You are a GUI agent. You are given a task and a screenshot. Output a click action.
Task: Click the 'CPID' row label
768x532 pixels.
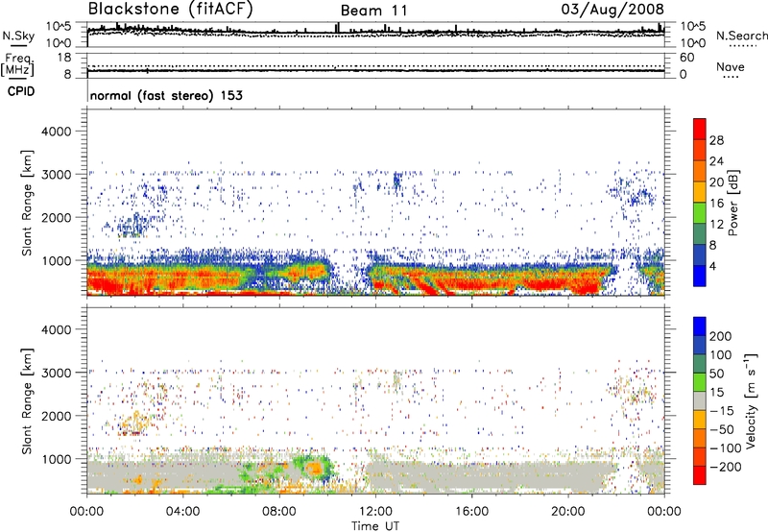(21, 91)
